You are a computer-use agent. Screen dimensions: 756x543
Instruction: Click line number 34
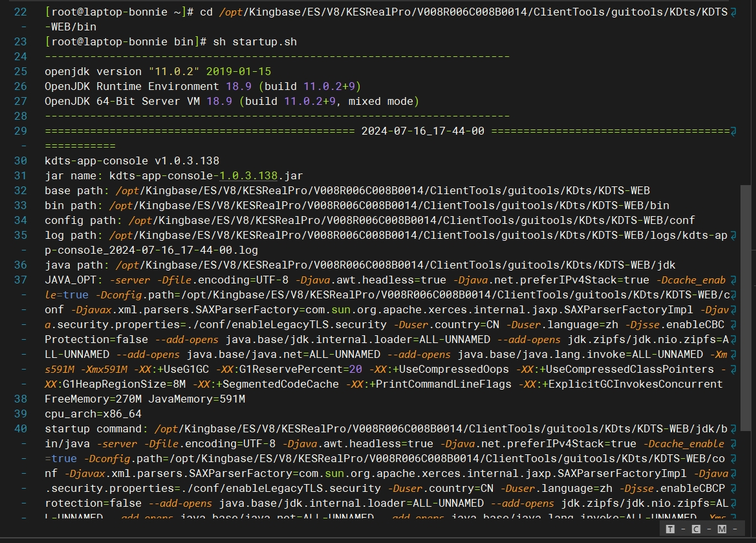20,221
